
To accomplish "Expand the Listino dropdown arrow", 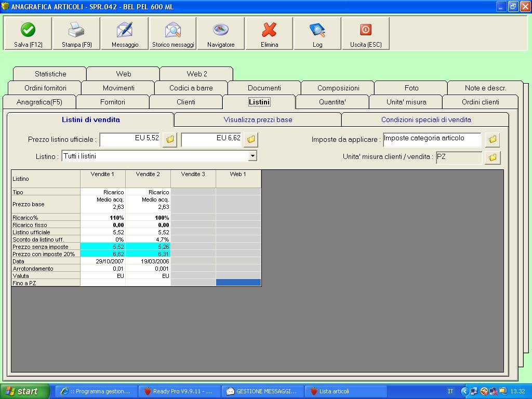I will (252, 156).
